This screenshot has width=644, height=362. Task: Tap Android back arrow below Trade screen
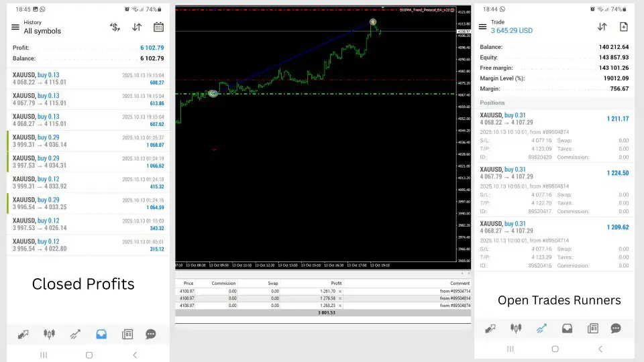[600, 349]
